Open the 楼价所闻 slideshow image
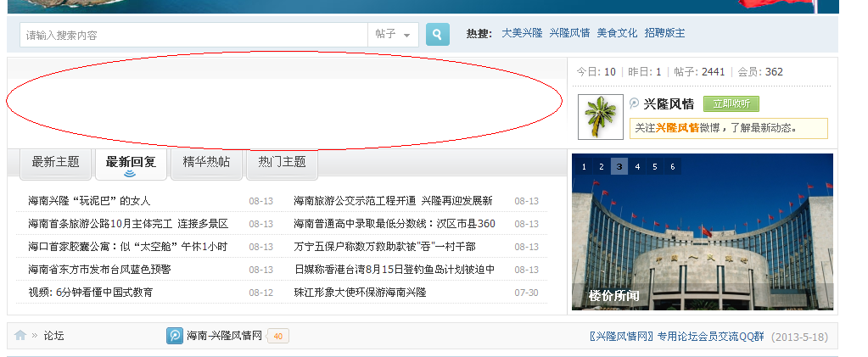The image size is (868, 357). point(702,231)
